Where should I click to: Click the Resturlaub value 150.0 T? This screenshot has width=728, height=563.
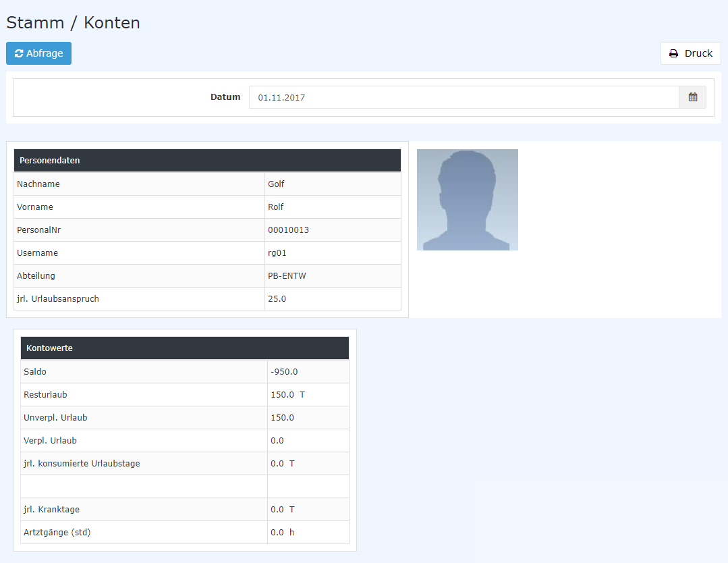click(287, 395)
